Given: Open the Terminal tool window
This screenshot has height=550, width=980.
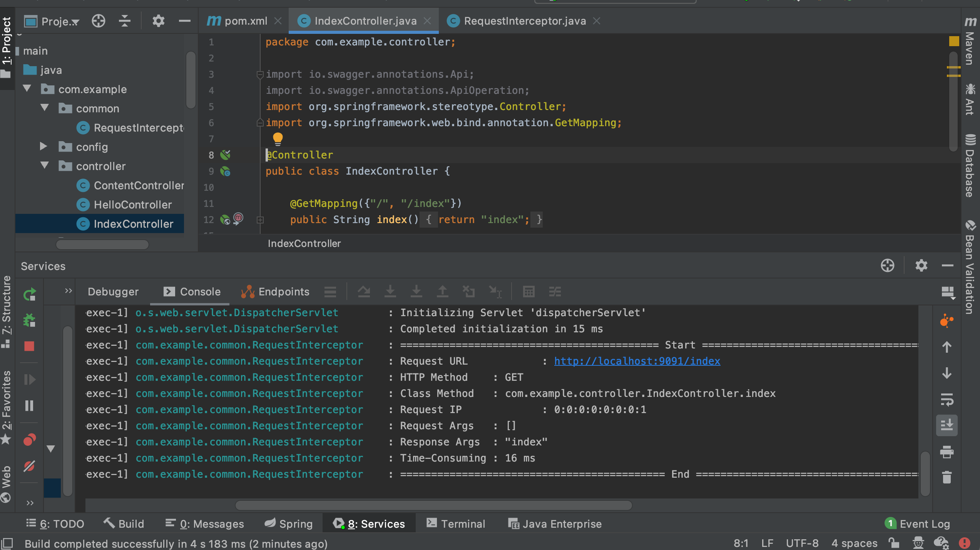Looking at the screenshot, I should click(456, 524).
